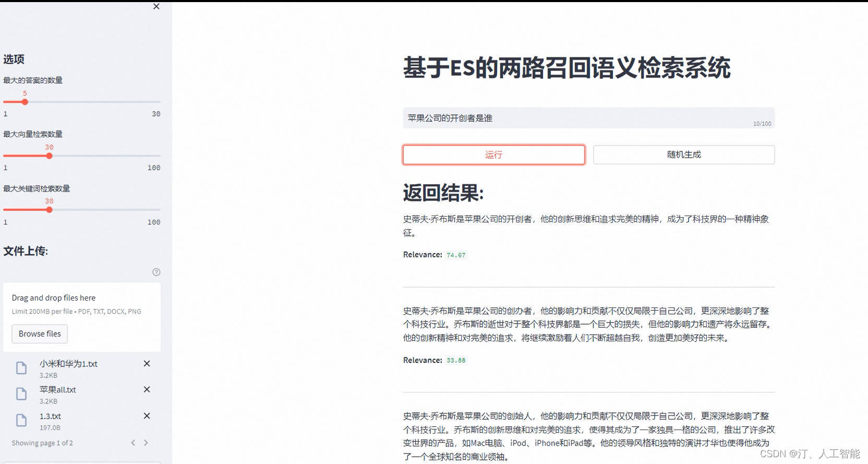Click the 返回结果 heading
The image size is (868, 464).
[x=443, y=193]
